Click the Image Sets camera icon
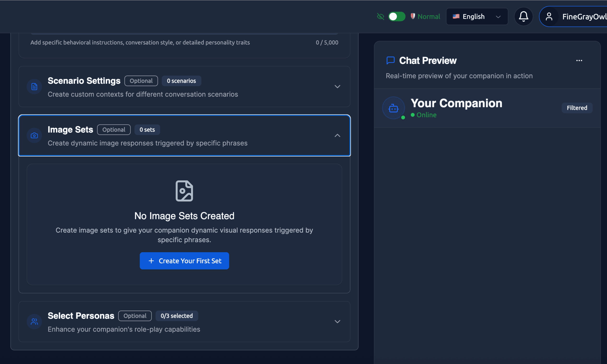Image resolution: width=607 pixels, height=364 pixels. pyautogui.click(x=34, y=135)
